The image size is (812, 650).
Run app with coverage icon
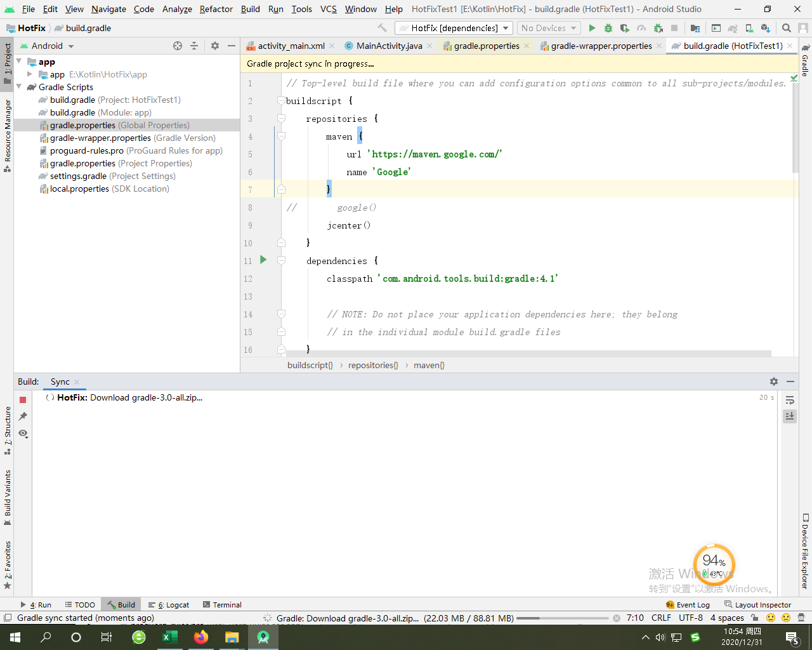point(625,28)
